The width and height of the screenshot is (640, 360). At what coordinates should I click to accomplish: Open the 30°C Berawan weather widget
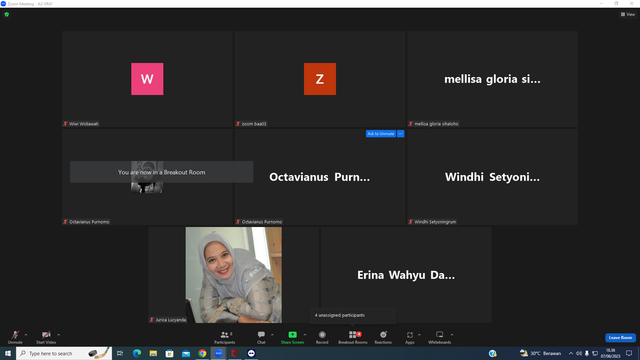click(540, 353)
